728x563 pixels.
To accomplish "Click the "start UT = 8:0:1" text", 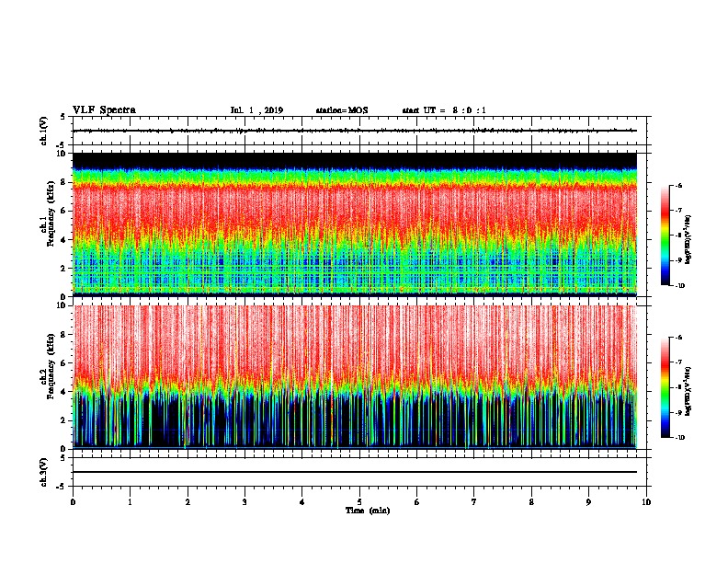I will (x=444, y=110).
